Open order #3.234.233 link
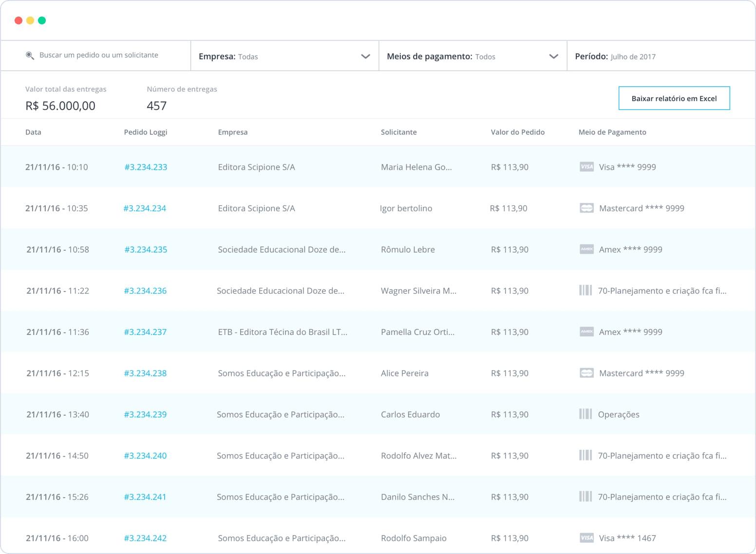The height and width of the screenshot is (554, 756). (146, 167)
